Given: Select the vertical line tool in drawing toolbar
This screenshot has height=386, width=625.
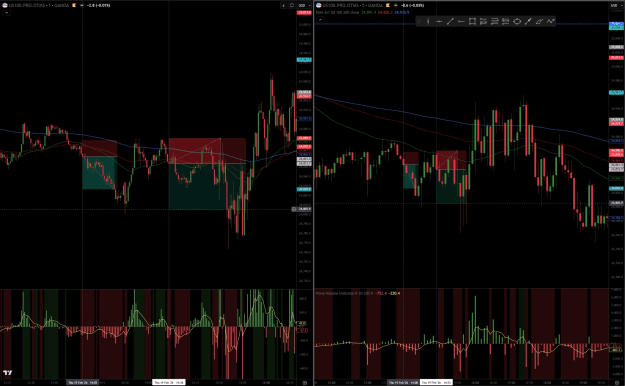Looking at the screenshot, I should (x=428, y=22).
